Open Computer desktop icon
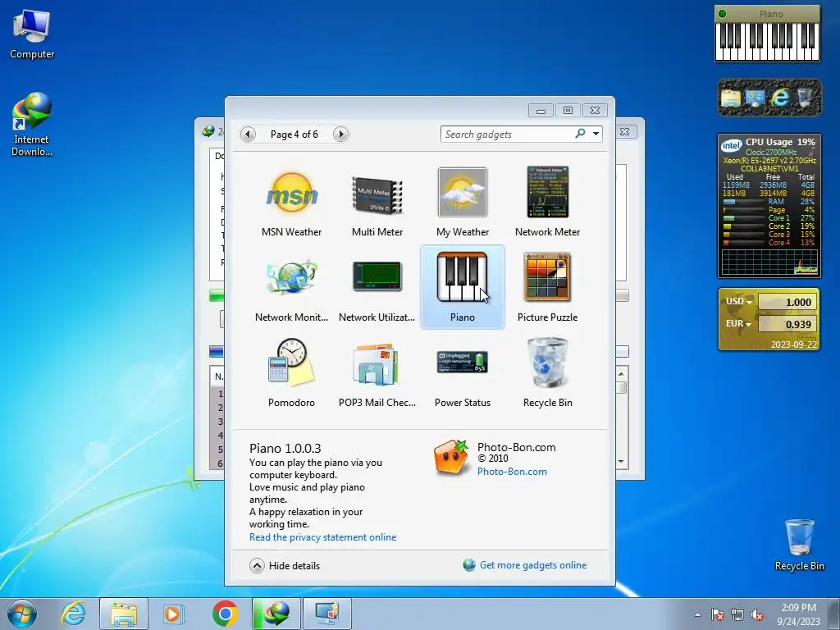 point(32,34)
